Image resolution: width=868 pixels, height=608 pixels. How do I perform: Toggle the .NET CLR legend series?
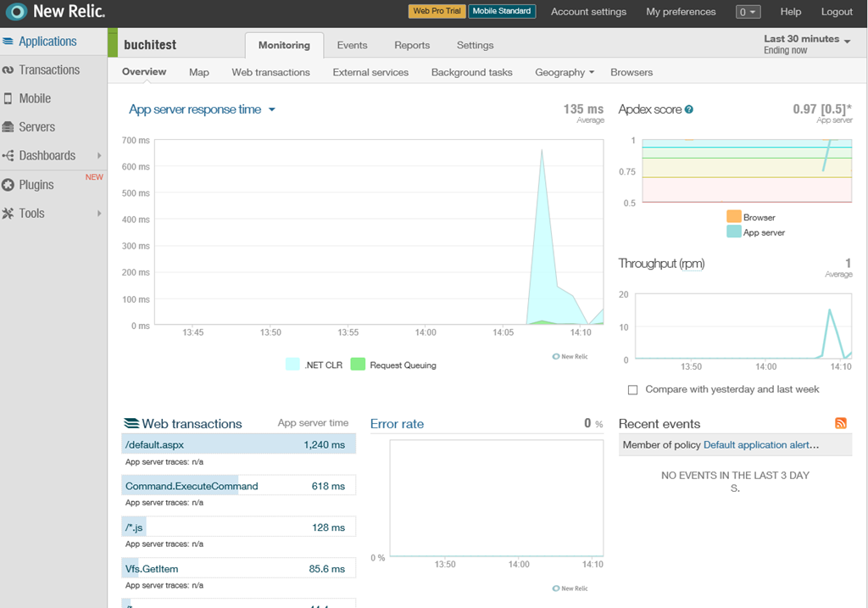293,365
